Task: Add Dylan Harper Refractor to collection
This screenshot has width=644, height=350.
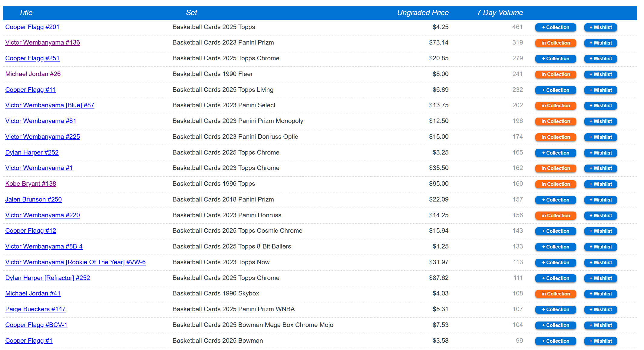Action: [556, 278]
